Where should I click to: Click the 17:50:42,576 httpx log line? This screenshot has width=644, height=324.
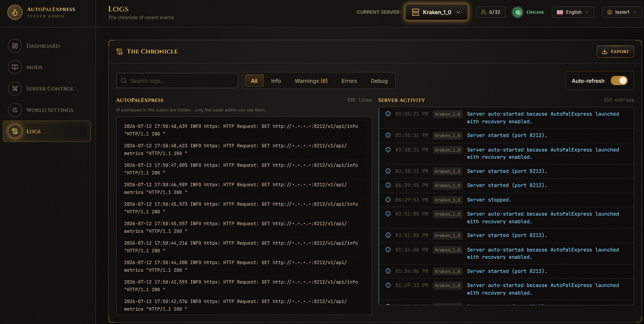pos(236,305)
